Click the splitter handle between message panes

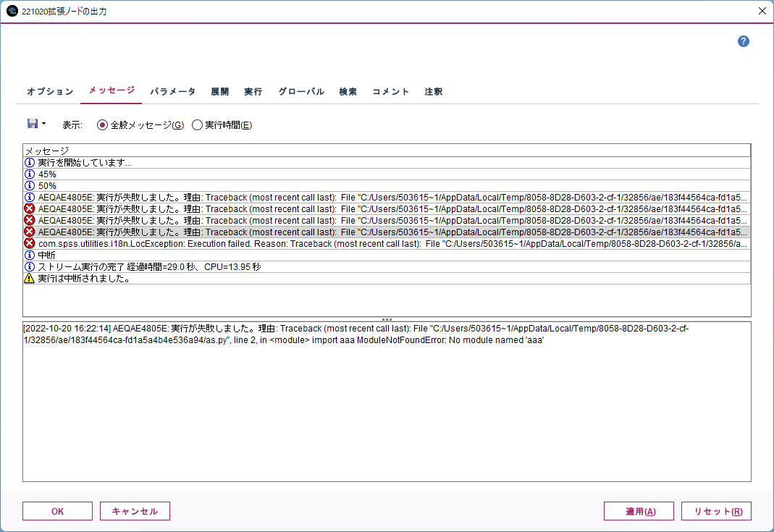pos(387,319)
